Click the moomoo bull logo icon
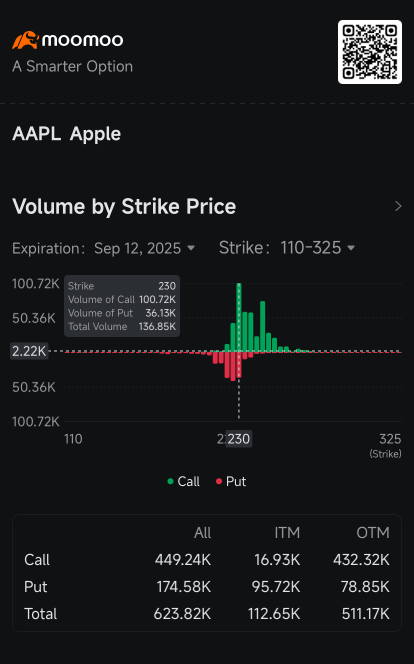 [x=25, y=40]
